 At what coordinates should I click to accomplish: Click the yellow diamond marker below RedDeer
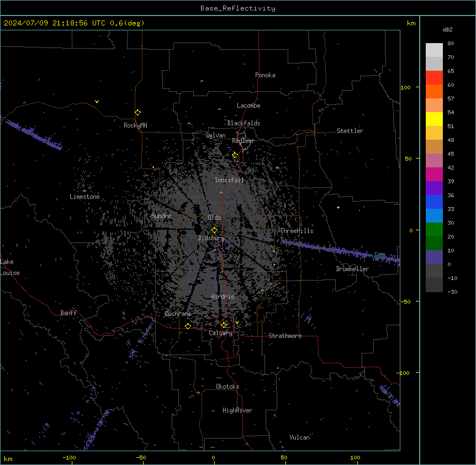[x=235, y=155]
